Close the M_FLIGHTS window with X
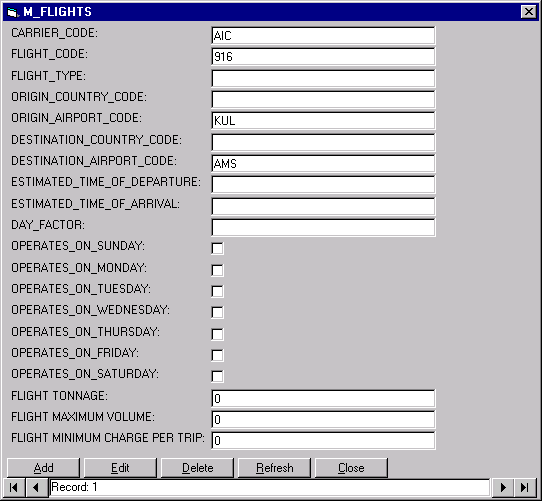Viewport: 542px width, 501px height. [529, 12]
